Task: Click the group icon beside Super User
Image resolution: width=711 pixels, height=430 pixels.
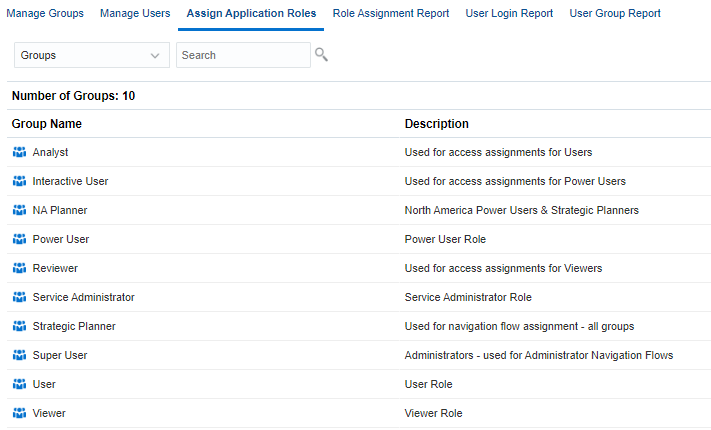Action: pyautogui.click(x=19, y=355)
